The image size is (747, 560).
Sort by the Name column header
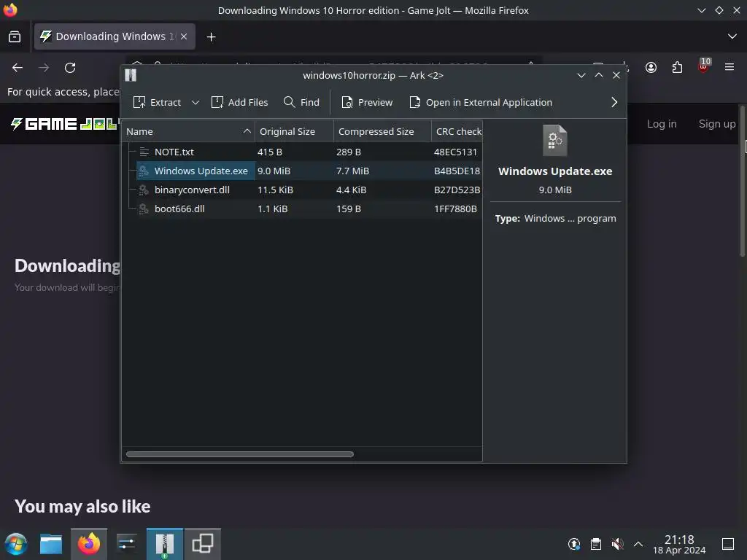[x=188, y=131]
